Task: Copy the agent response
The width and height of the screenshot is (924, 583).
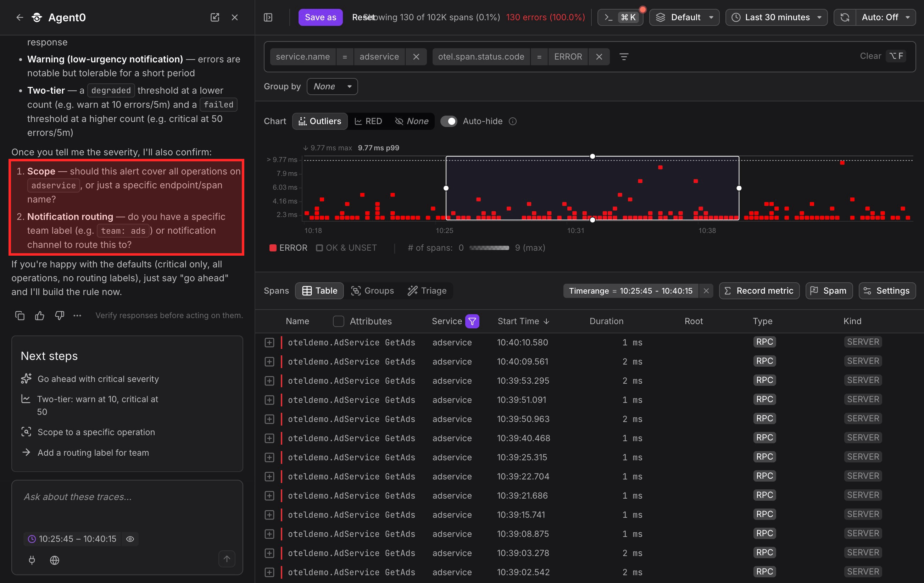Action: 20,316
